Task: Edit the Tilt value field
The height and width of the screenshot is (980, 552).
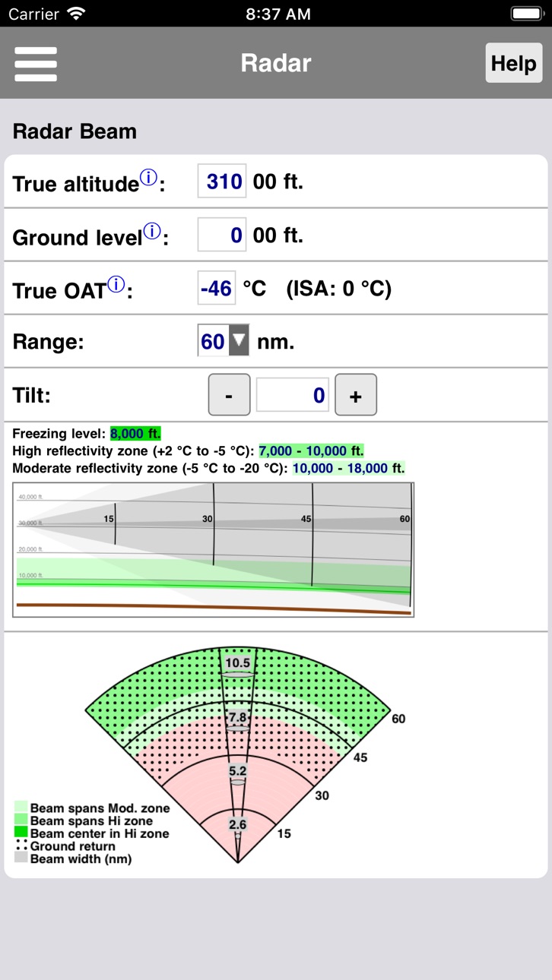Action: click(293, 395)
